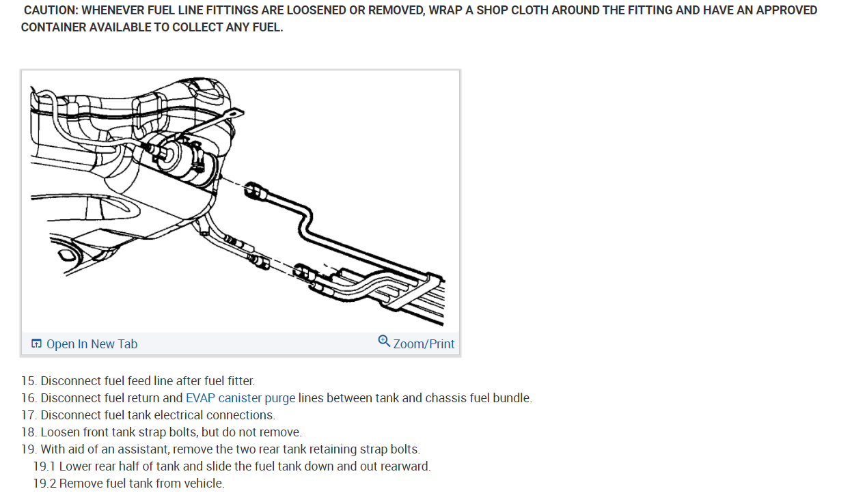Screen dimensions: 865x504
Task: Click step 15 Disconnect fuel feed line
Action: click(138, 381)
